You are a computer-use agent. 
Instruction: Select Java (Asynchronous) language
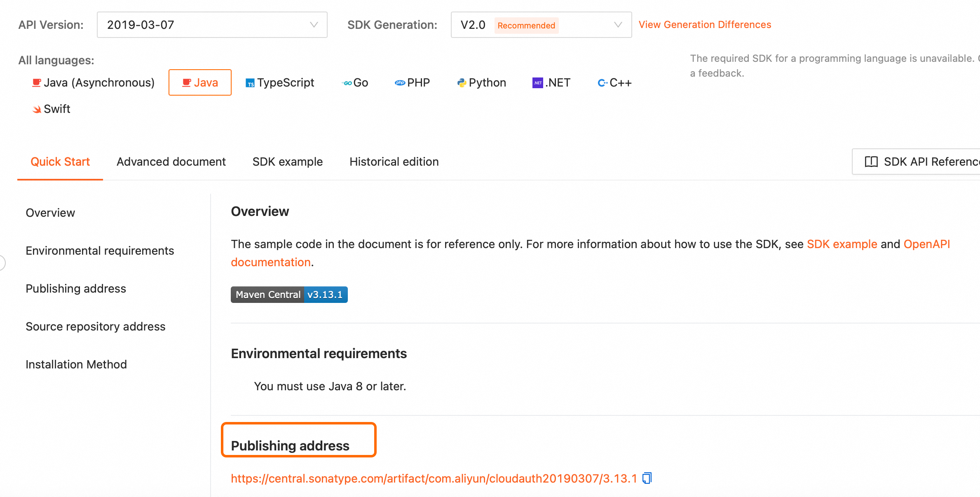(94, 82)
